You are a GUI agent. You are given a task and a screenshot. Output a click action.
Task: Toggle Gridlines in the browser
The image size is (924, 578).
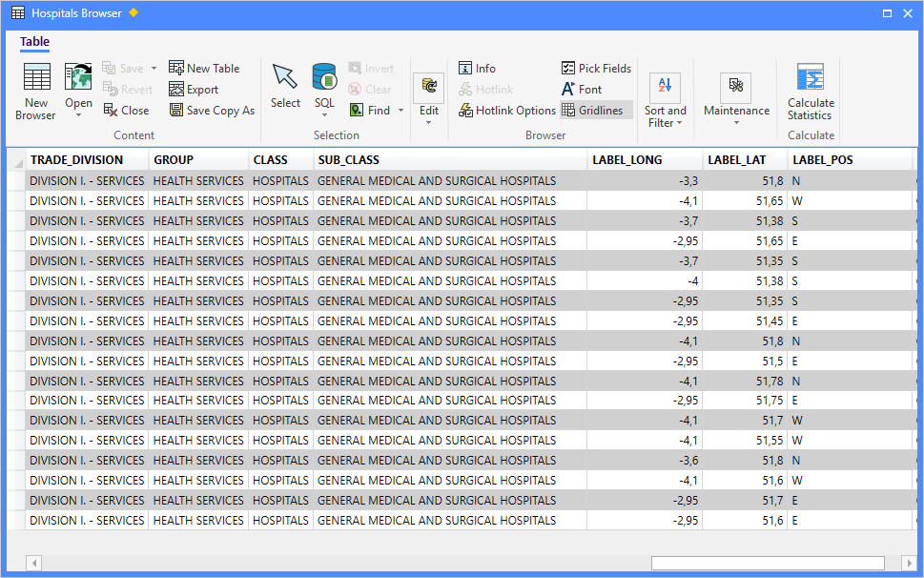click(595, 110)
